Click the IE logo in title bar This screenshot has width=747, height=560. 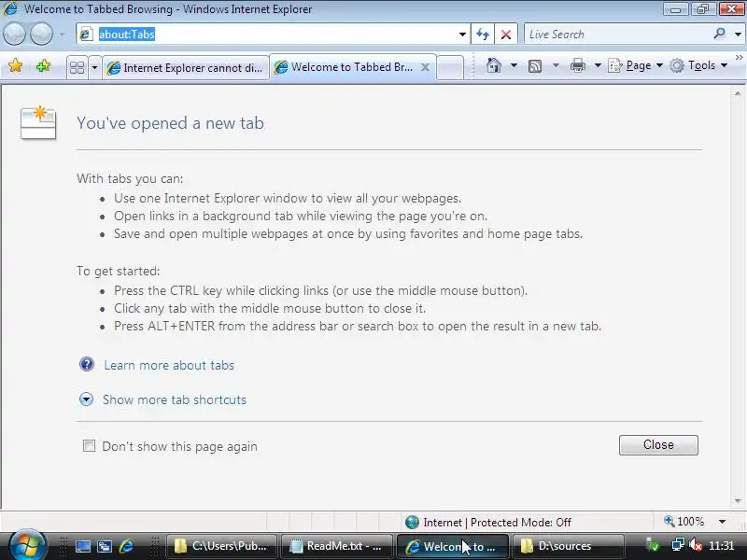tap(10, 8)
